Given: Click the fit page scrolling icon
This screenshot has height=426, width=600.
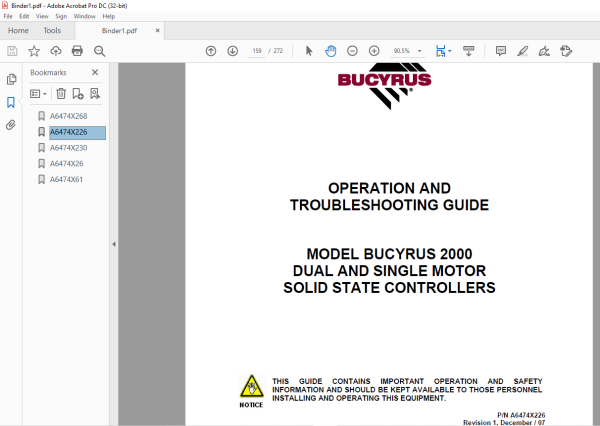Looking at the screenshot, I should 440,51.
